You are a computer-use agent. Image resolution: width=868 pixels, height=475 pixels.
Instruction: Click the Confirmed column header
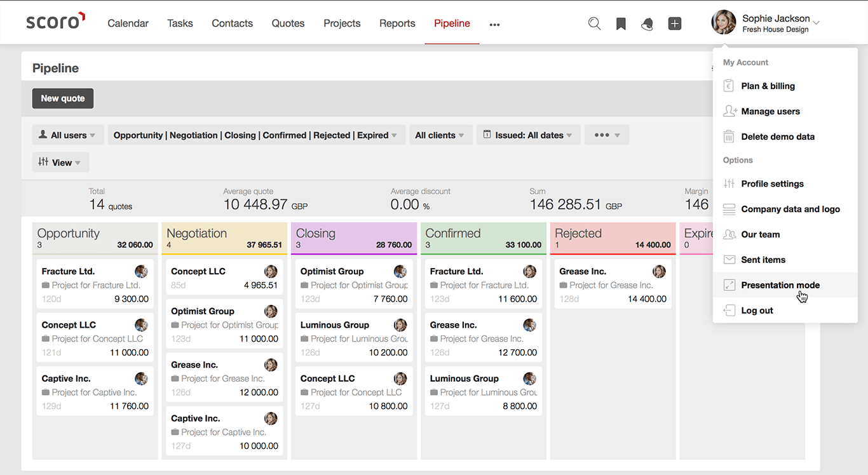click(484, 238)
